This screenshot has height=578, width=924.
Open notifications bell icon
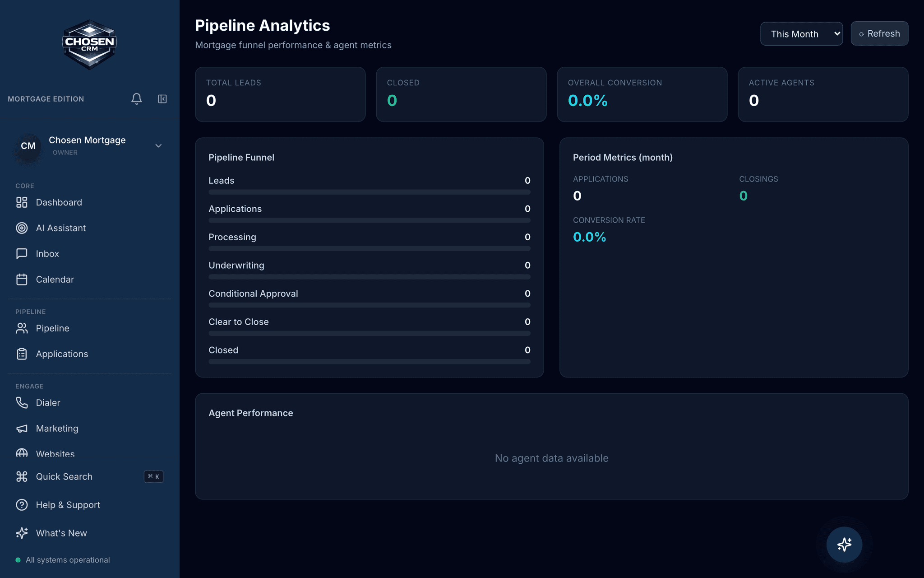coord(137,99)
